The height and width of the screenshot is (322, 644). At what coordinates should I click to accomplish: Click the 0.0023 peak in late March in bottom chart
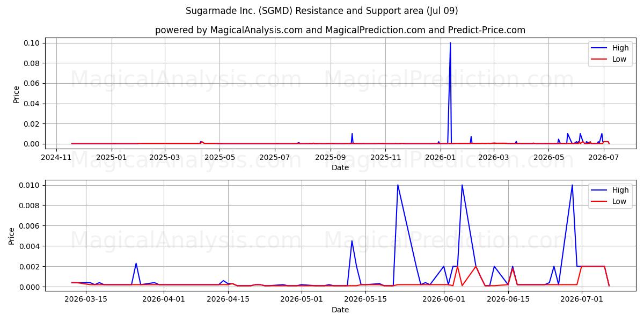tap(136, 264)
